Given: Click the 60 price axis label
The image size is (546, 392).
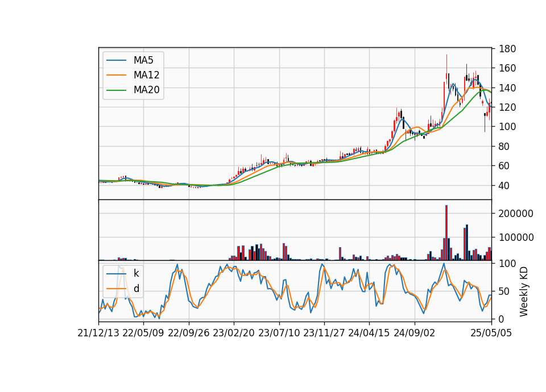Looking at the screenshot, I should coord(504,166).
